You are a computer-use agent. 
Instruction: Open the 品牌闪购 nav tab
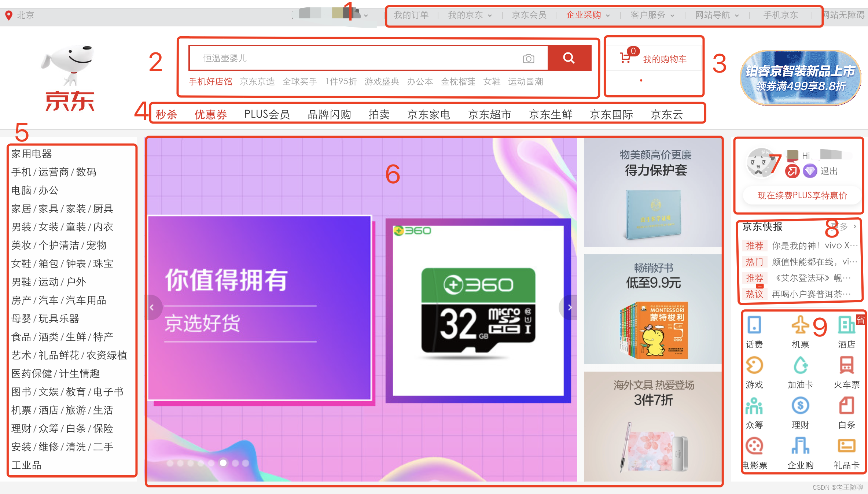pos(330,114)
